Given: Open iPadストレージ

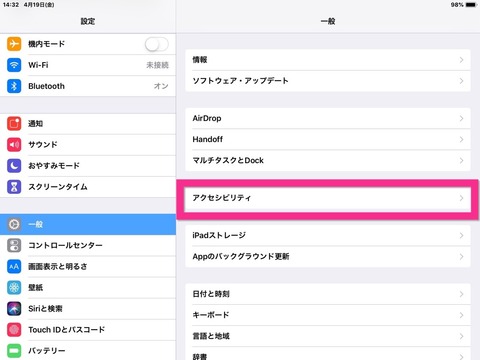Looking at the screenshot, I should (328, 235).
